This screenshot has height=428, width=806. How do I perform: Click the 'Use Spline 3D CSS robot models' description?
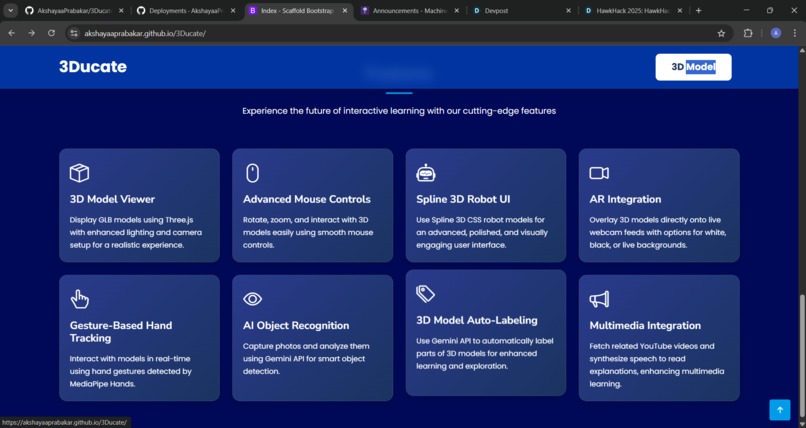pos(482,232)
